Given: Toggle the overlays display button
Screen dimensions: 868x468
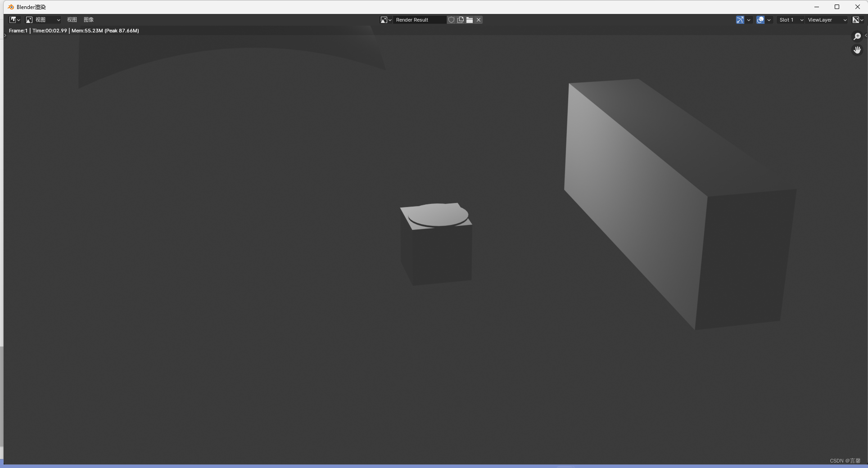Looking at the screenshot, I should tap(761, 20).
